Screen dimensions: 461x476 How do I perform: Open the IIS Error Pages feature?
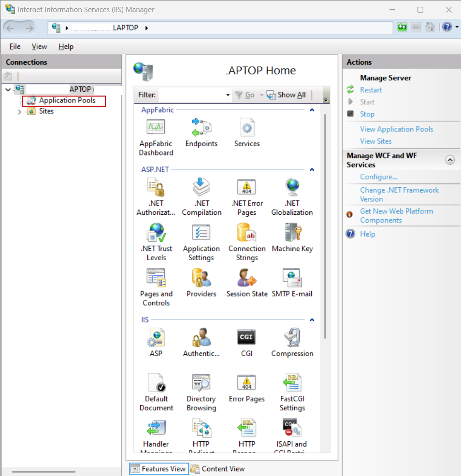coord(246,388)
